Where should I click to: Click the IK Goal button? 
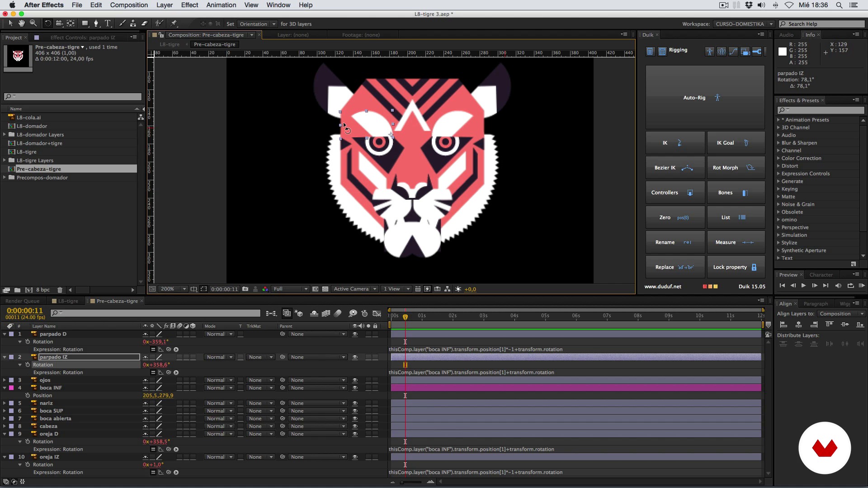[736, 143]
